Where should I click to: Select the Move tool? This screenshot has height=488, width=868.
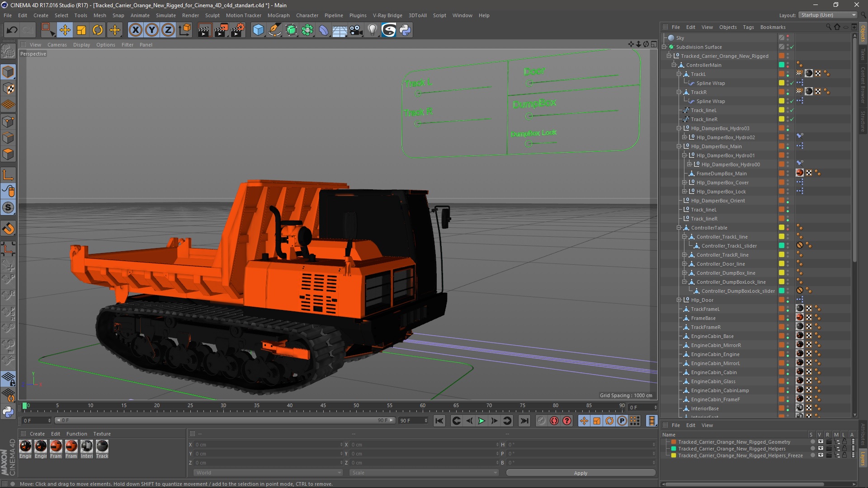pos(65,30)
